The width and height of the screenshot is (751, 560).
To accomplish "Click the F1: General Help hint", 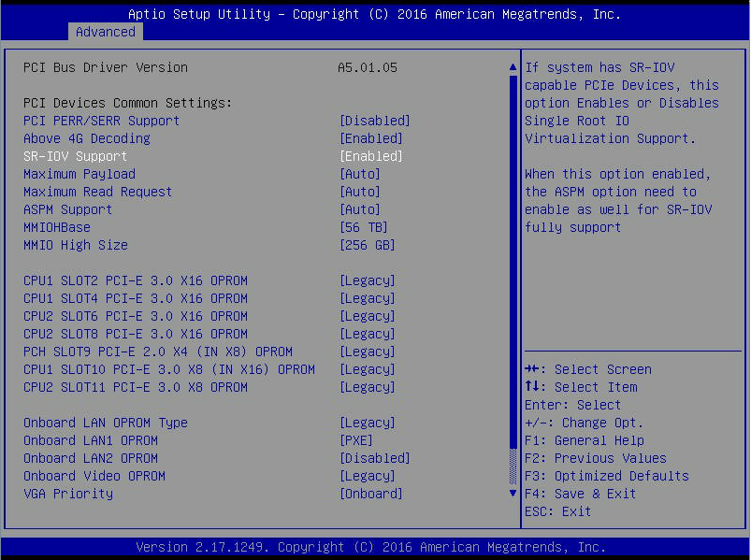I will pos(585,440).
